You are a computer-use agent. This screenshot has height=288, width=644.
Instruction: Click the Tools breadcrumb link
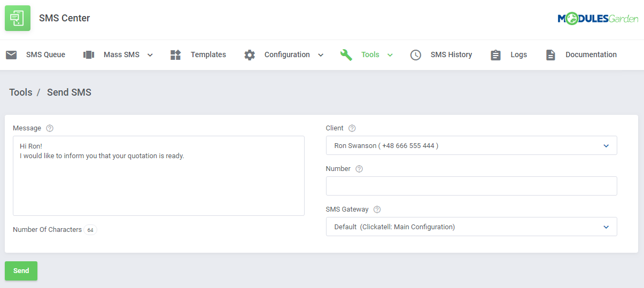[x=21, y=92]
